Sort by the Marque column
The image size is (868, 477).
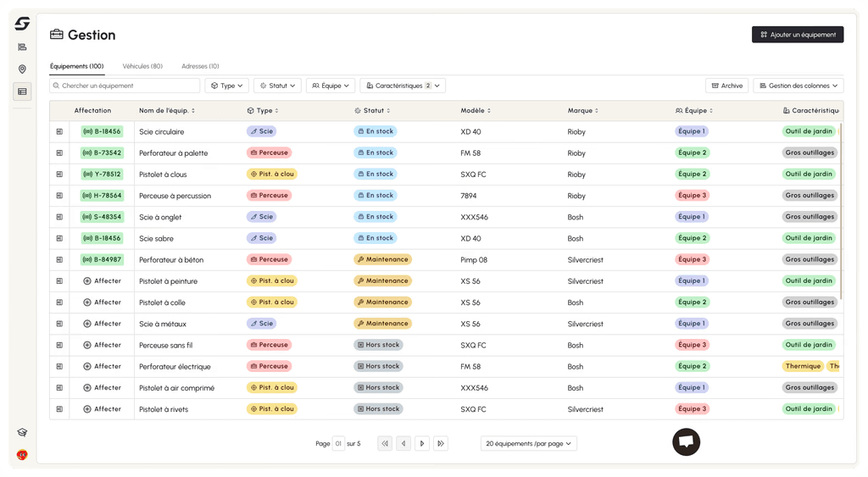coord(583,111)
